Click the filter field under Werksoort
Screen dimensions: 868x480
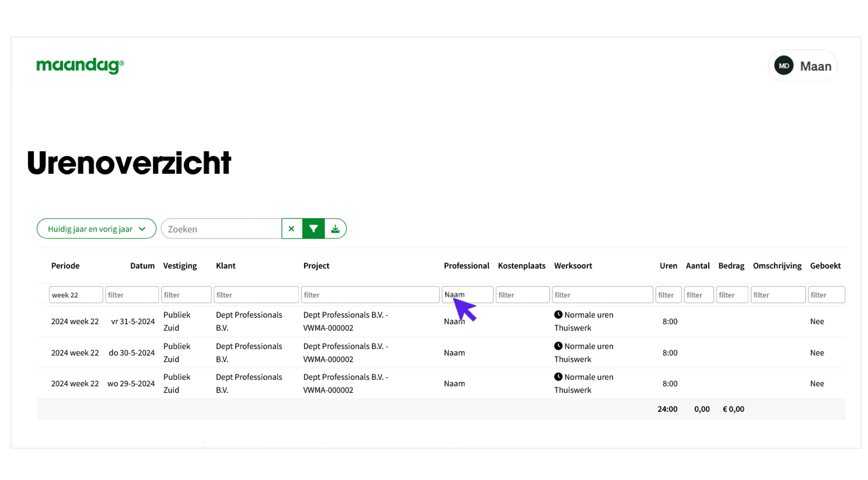(x=602, y=294)
